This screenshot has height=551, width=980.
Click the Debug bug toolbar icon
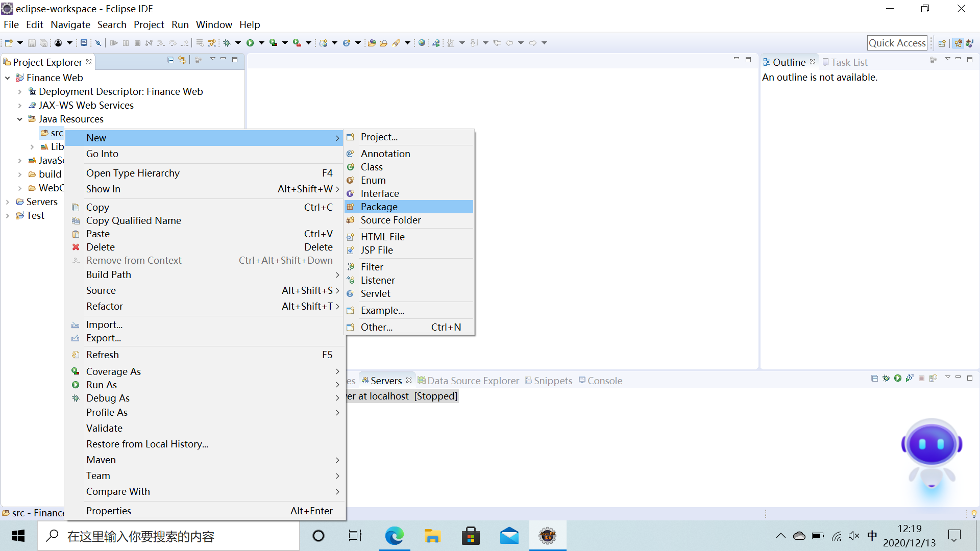click(x=227, y=43)
